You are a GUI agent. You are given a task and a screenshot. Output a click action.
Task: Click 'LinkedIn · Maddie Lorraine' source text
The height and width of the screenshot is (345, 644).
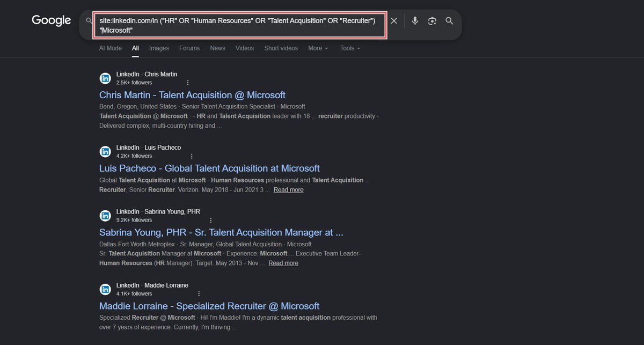pyautogui.click(x=152, y=285)
